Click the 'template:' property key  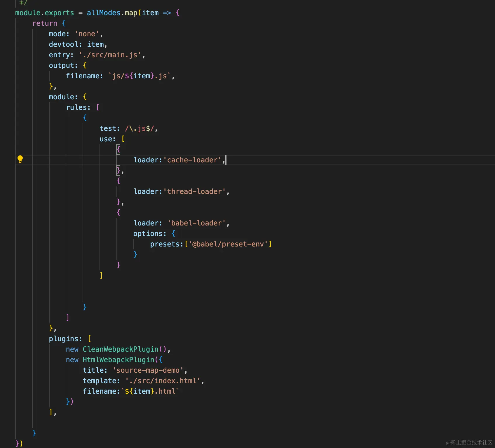(101, 381)
